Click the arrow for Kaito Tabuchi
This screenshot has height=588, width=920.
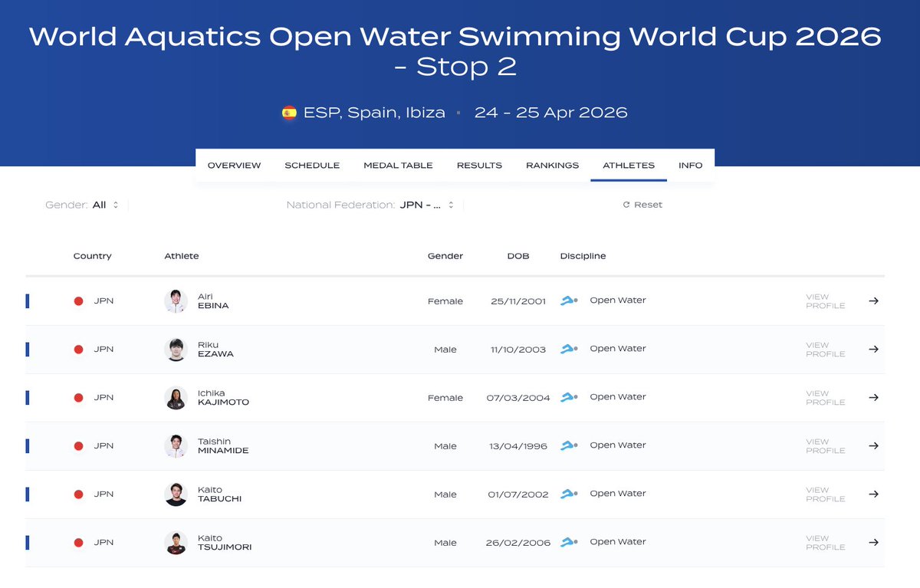[x=873, y=494]
